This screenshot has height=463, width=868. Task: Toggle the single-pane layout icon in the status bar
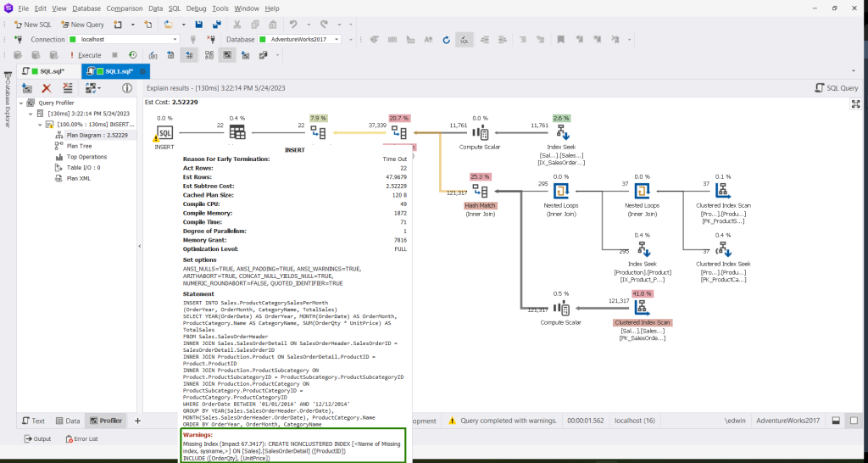tap(854, 421)
